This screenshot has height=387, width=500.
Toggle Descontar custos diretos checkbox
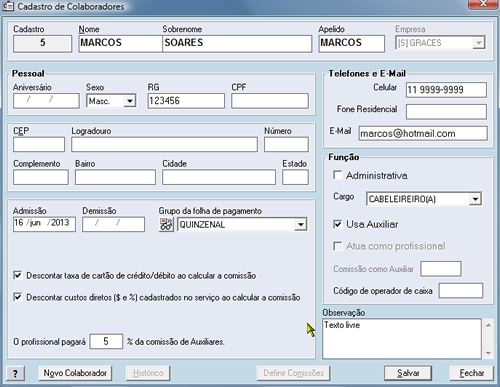17,297
